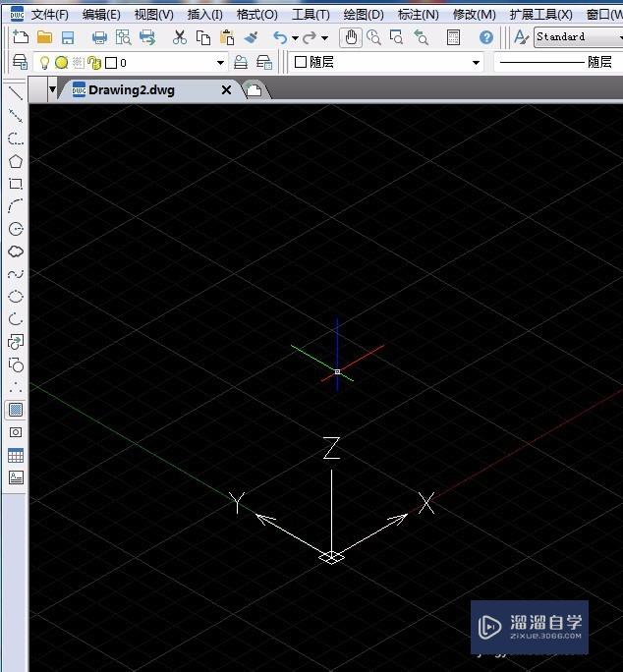Copy selection with copy icon
Image resolution: width=623 pixels, height=672 pixels.
point(202,37)
